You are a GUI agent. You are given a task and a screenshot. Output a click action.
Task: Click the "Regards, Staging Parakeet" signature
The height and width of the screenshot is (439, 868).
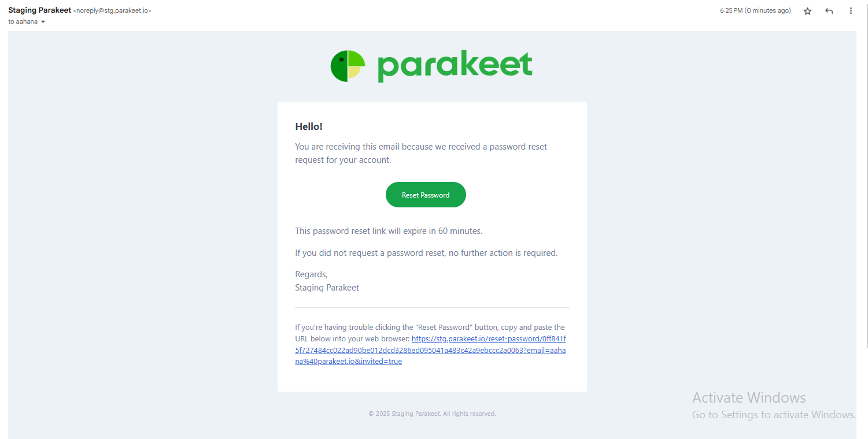coord(327,281)
